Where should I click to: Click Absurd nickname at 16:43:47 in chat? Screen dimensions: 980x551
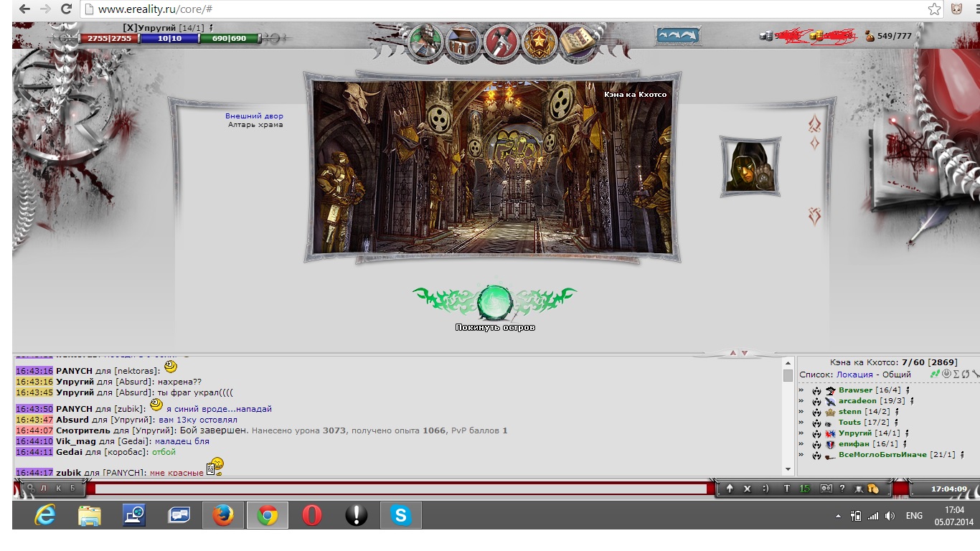click(72, 420)
